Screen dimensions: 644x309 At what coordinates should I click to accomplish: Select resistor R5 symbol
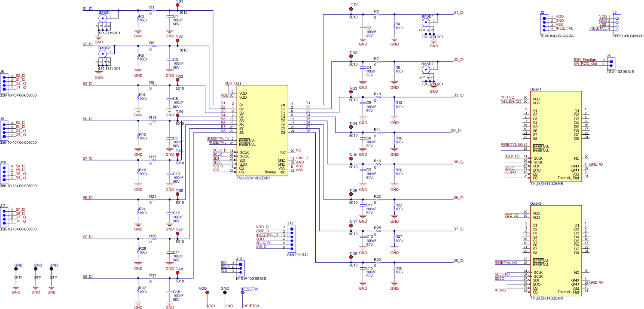coord(154,46)
